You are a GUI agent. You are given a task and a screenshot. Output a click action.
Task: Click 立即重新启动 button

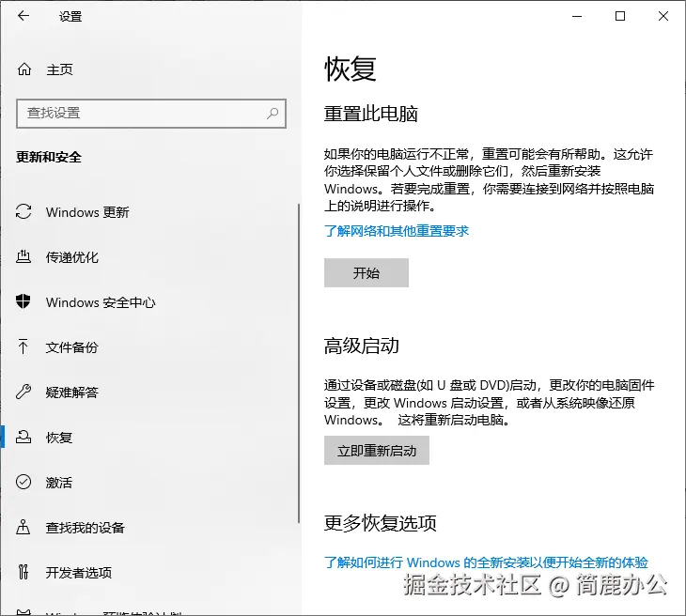pos(377,451)
